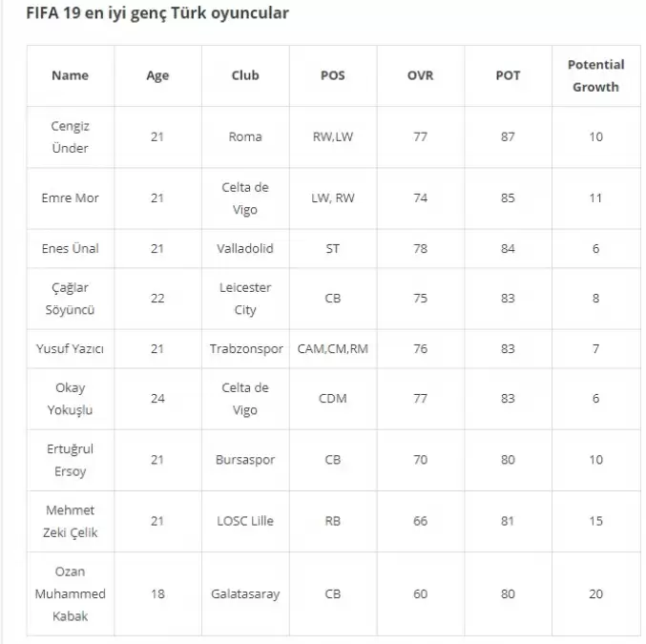Click the Ozan Muhammed Kabak name cell

click(70, 593)
